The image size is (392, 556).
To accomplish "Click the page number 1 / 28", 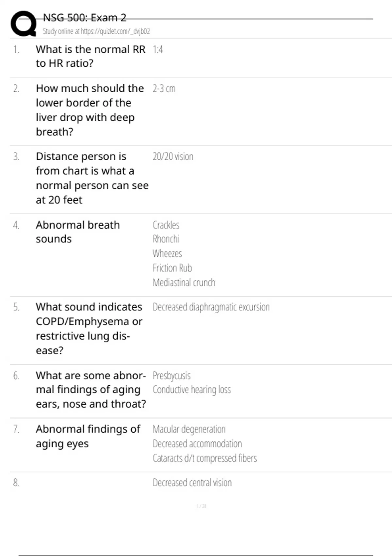I will click(x=201, y=506).
